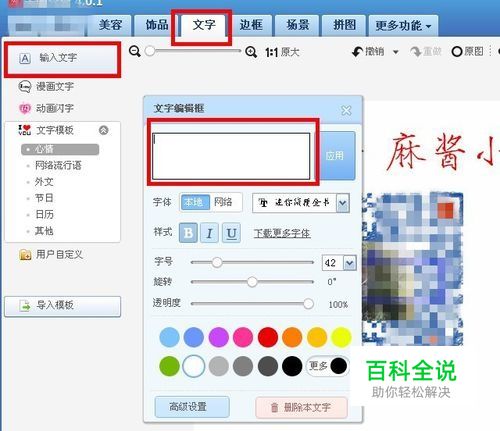
Task: Select the 外文 template category
Action: 44,182
